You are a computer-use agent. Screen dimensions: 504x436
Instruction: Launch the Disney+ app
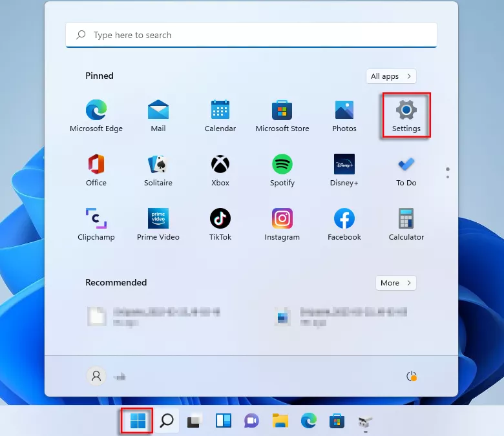pyautogui.click(x=344, y=170)
